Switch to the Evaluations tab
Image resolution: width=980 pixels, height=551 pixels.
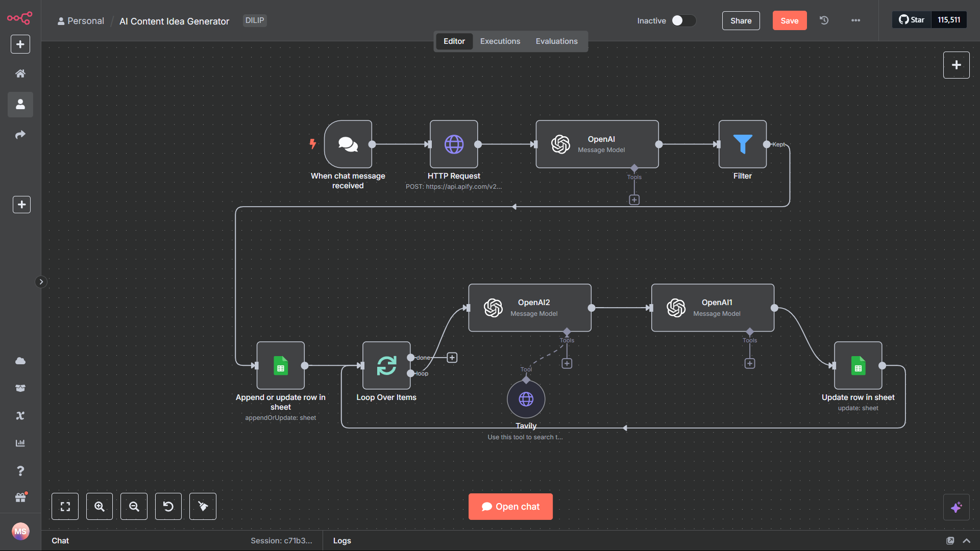pyautogui.click(x=556, y=41)
